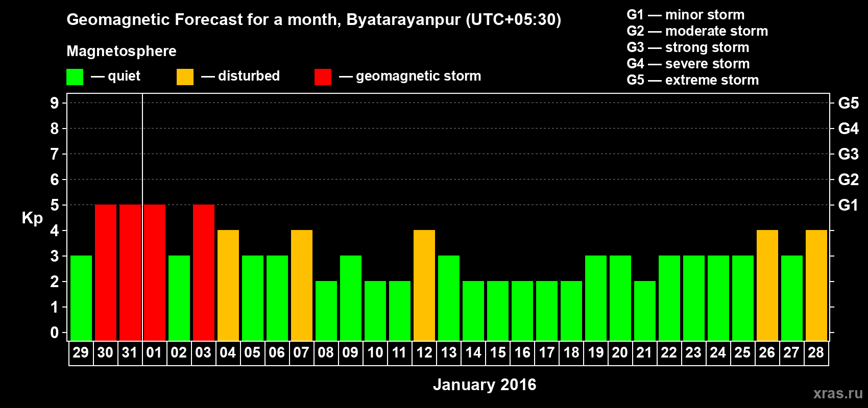Click the orange bar for January 12
Viewport: 868px width, 408px height.
pos(424,285)
